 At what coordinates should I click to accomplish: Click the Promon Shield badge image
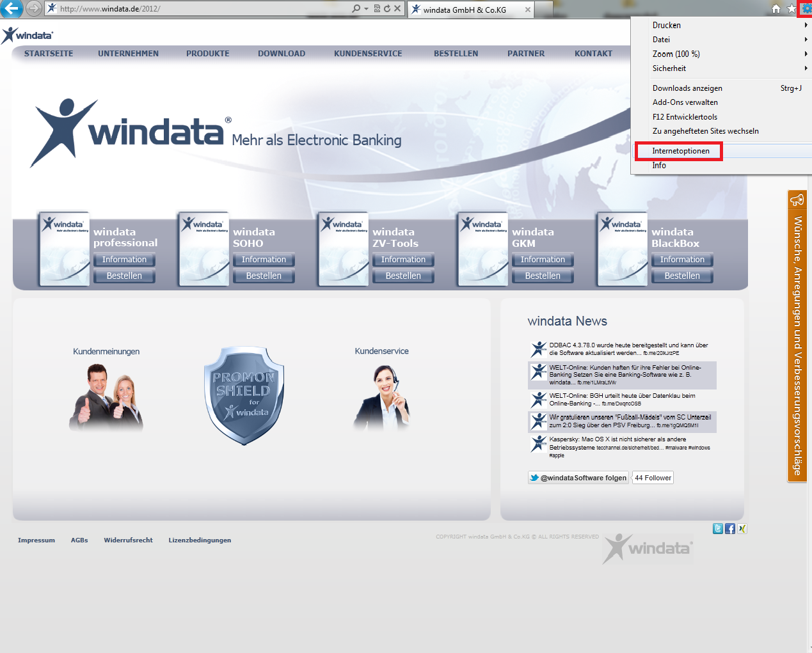click(x=244, y=396)
